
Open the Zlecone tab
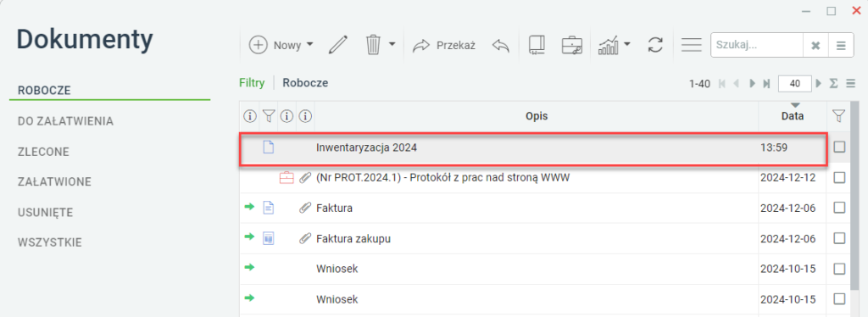(44, 151)
